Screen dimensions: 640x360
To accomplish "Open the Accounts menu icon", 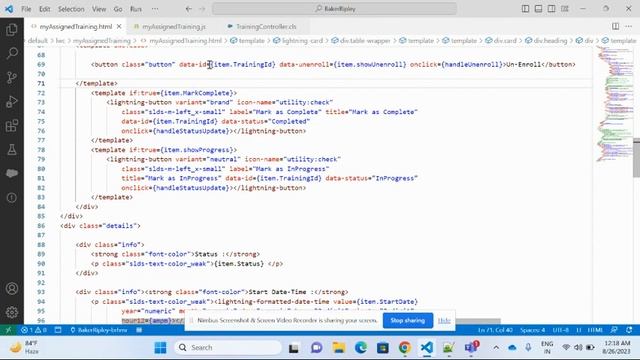I will (x=12, y=289).
